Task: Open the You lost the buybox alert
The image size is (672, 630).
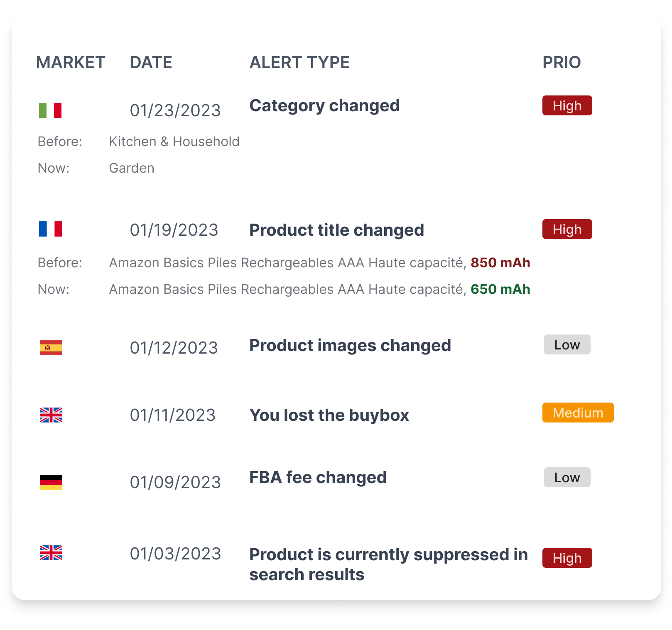Action: pyautogui.click(x=329, y=415)
